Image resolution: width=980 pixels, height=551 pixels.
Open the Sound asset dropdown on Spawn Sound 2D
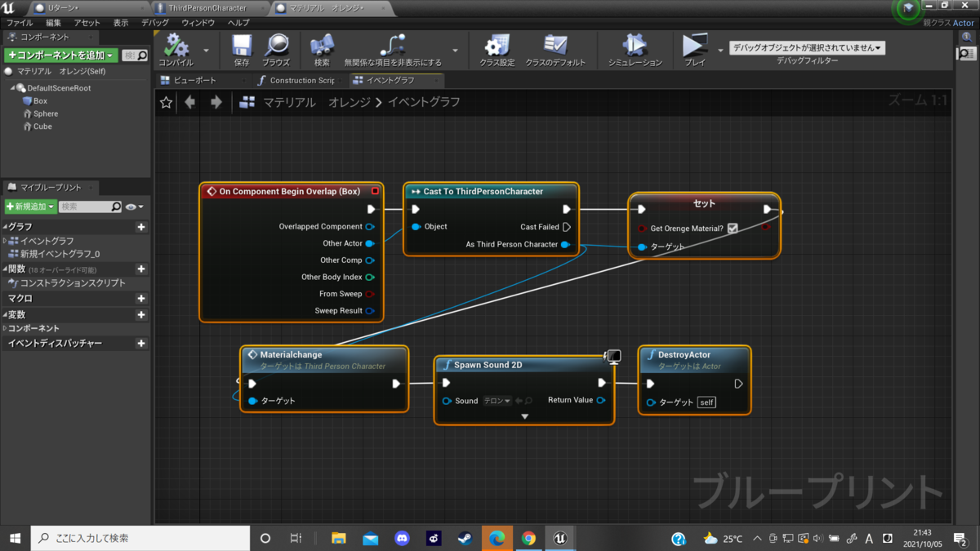[497, 401]
